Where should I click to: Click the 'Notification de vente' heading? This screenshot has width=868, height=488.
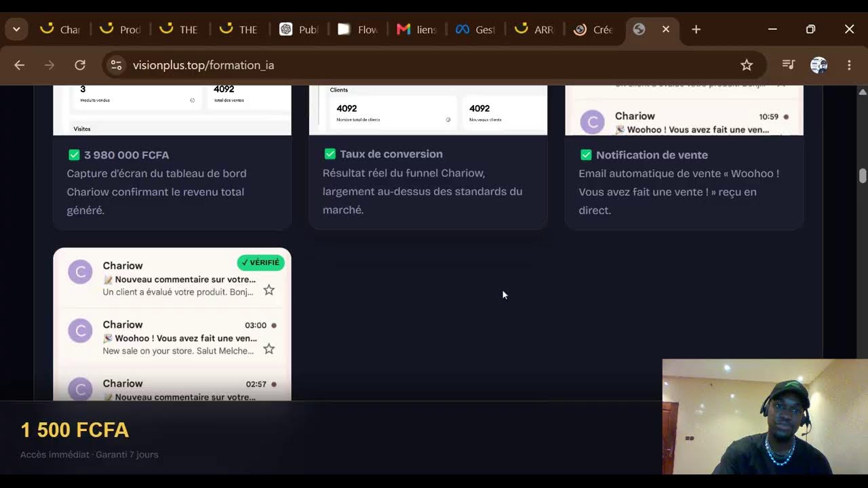(x=652, y=155)
